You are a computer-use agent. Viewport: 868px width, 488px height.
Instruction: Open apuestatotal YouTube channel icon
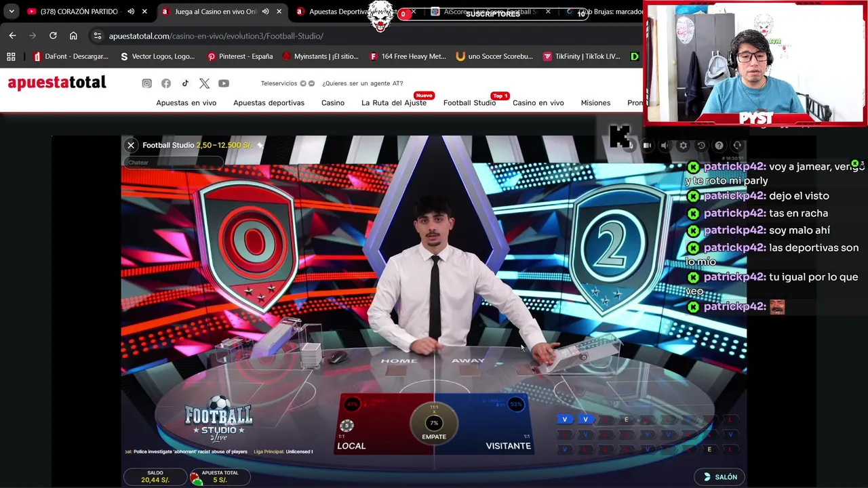[224, 83]
